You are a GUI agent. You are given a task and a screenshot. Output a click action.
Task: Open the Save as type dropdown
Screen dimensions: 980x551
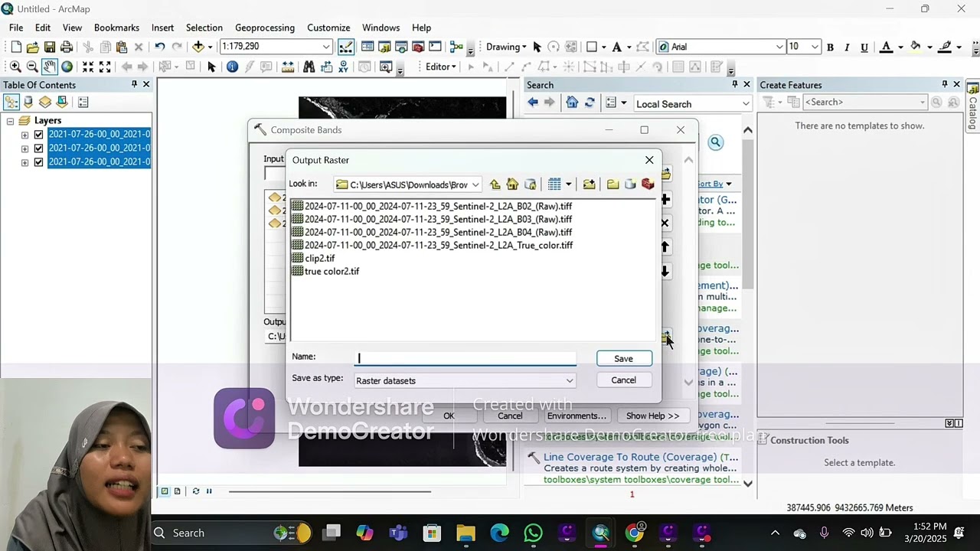coord(570,380)
